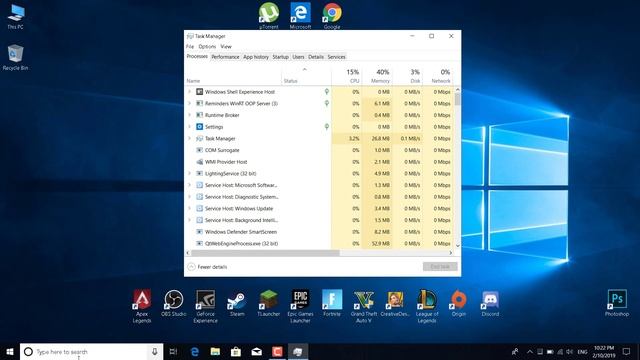
Task: Select the WMI Provider Host process
Action: click(319, 162)
